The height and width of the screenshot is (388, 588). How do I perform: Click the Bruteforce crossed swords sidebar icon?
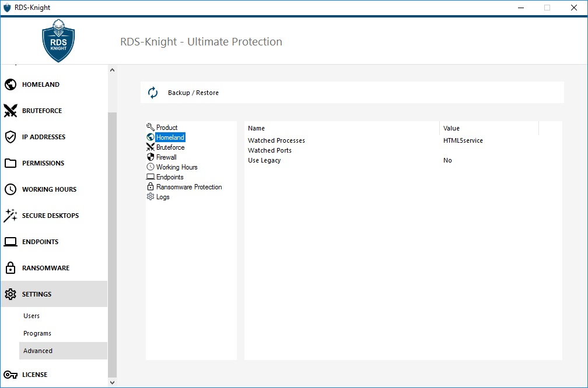point(10,111)
